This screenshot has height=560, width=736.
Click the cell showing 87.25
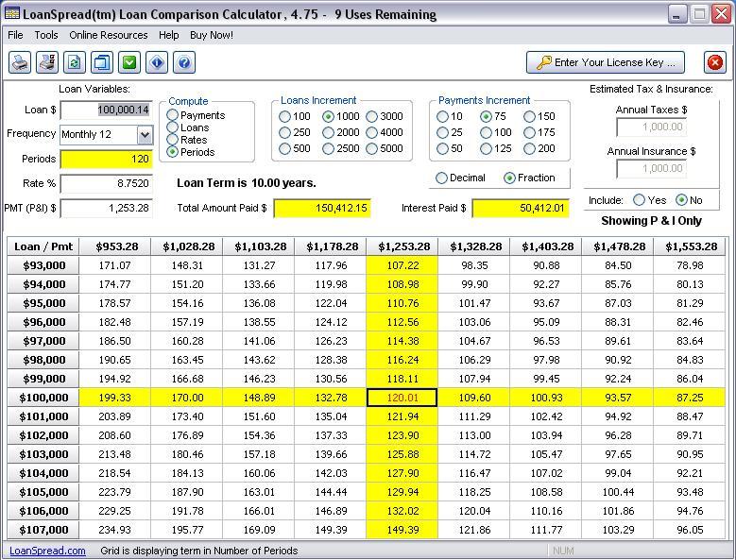(690, 398)
